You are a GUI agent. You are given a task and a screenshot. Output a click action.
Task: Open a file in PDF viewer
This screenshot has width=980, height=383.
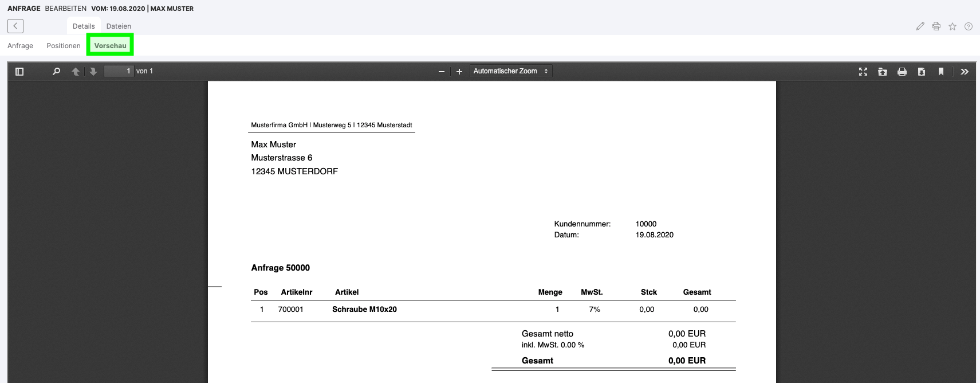point(883,72)
